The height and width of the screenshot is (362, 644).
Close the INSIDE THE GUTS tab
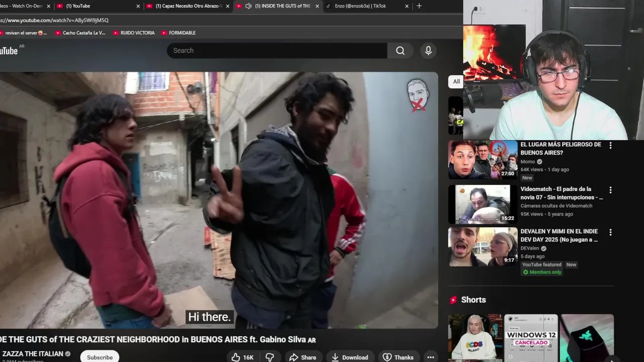[317, 6]
